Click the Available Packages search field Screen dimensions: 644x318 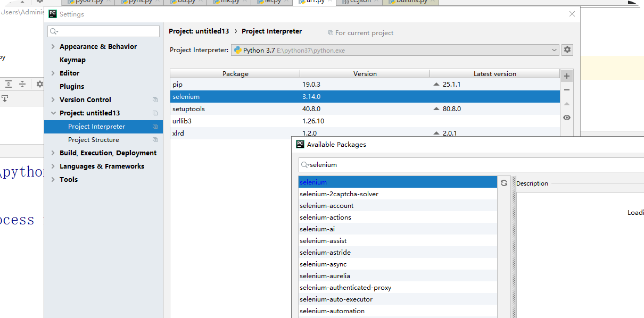click(471, 165)
